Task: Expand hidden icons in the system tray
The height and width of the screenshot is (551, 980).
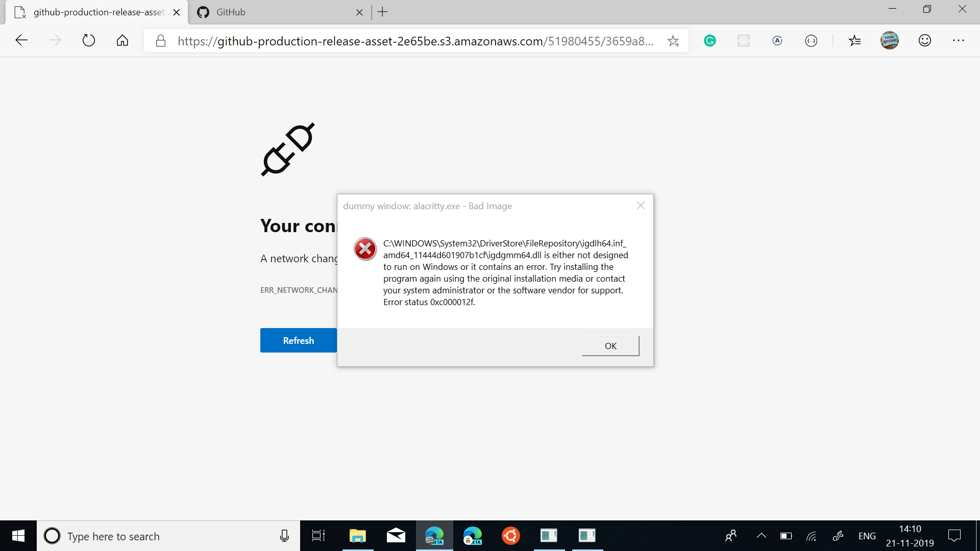Action: pyautogui.click(x=761, y=536)
